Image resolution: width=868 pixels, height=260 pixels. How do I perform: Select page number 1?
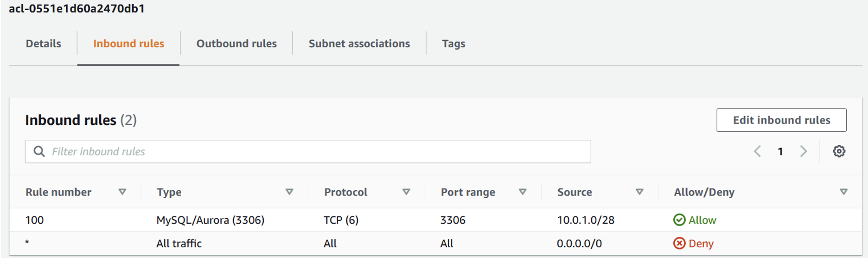coord(780,151)
